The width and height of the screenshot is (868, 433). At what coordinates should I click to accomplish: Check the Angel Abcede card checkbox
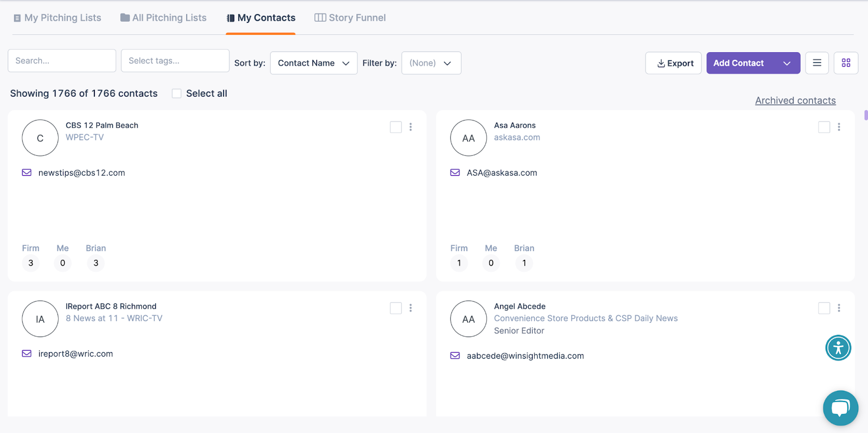[824, 308]
